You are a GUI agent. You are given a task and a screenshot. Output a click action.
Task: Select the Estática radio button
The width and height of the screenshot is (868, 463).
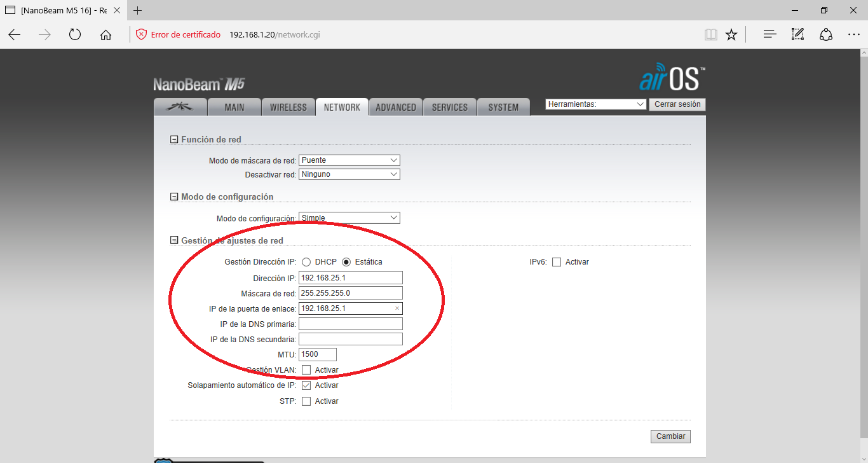(x=346, y=262)
